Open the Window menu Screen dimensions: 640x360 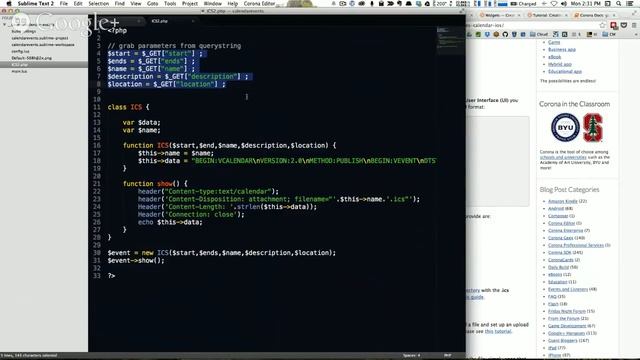[x=213, y=4]
